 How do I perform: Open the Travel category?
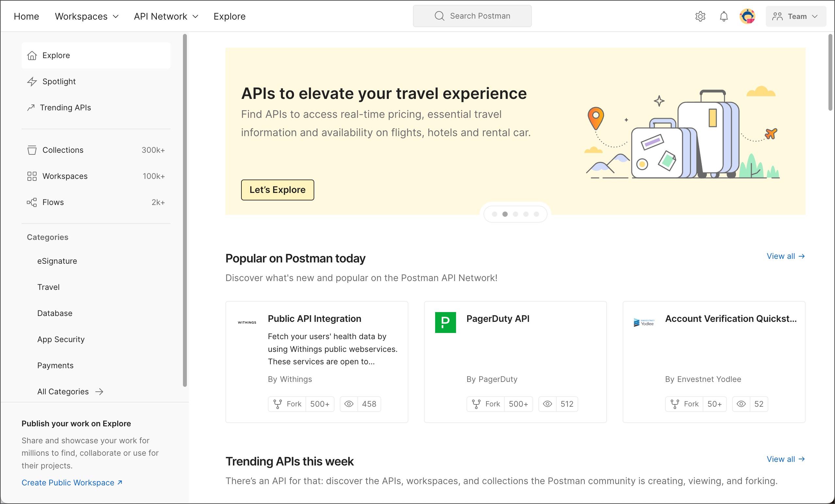(x=48, y=287)
